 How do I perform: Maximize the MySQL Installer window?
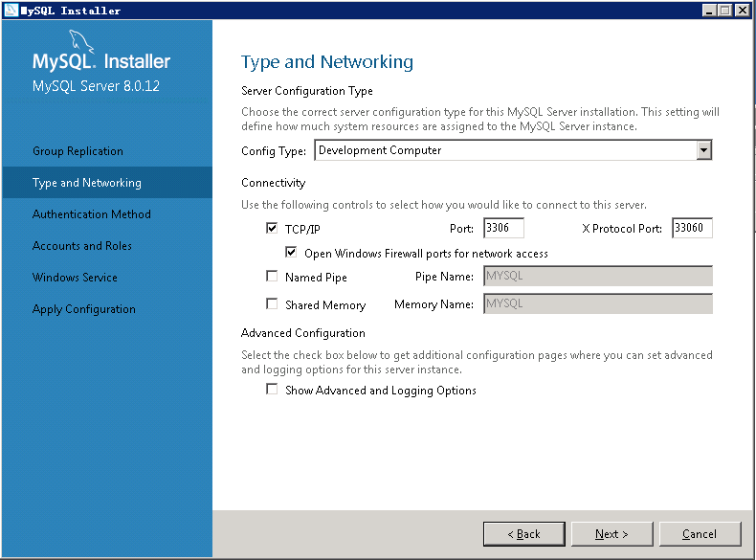[x=724, y=11]
